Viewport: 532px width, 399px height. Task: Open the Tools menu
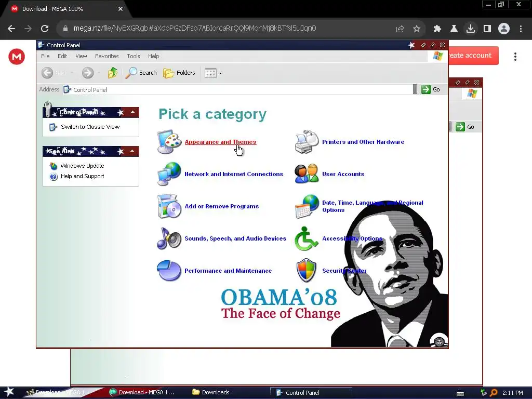[x=134, y=56]
